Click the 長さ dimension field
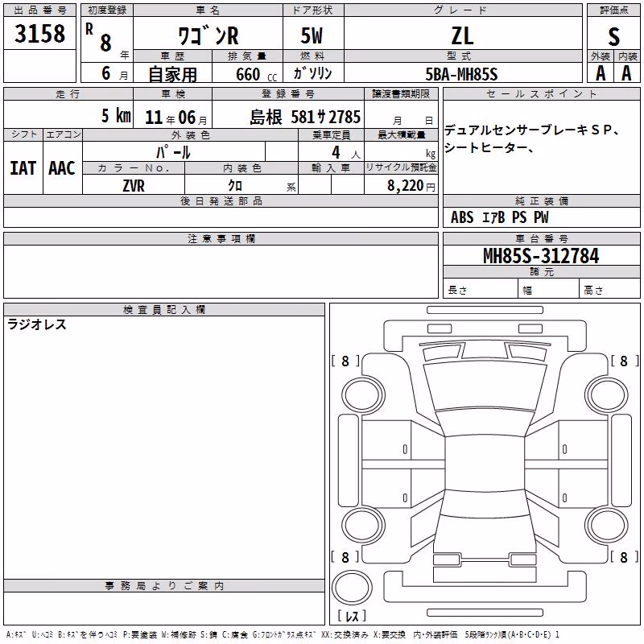Screen dimensions: 644x644 click(481, 288)
